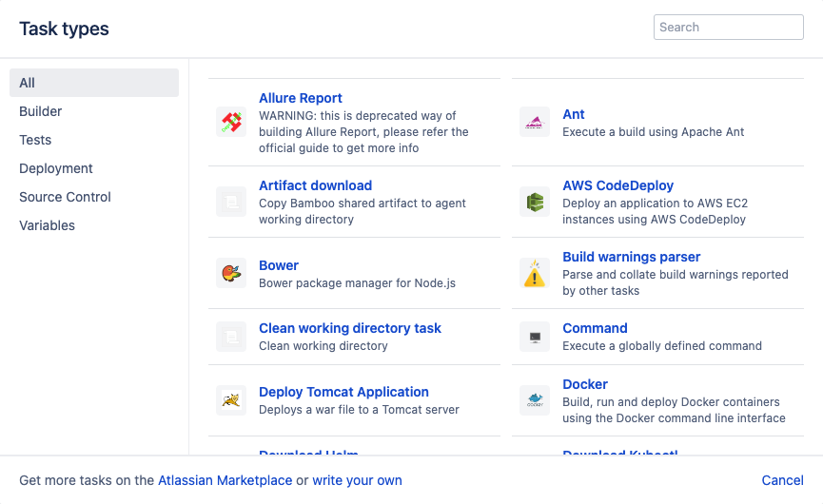
Task: Click the Task types dialog heading
Action: (64, 29)
